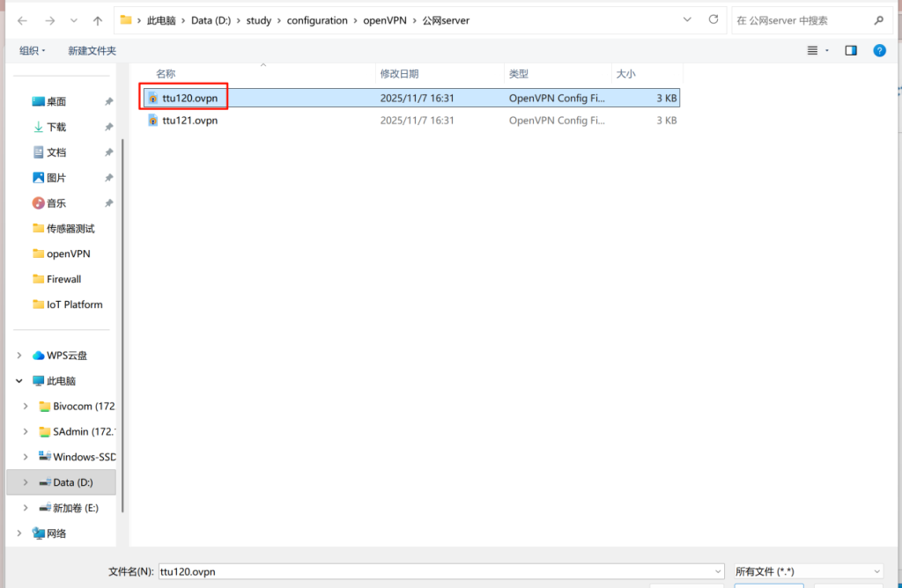Viewport: 902px width, 588px height.
Task: Open the 所有文件 file type dropdown
Action: pyautogui.click(x=808, y=571)
